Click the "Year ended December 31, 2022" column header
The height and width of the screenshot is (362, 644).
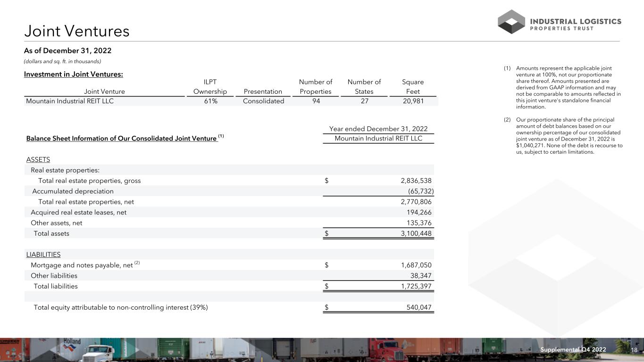click(378, 129)
